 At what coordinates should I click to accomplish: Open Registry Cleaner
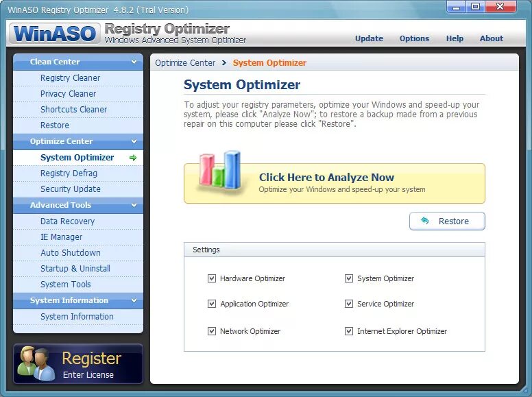(78, 78)
